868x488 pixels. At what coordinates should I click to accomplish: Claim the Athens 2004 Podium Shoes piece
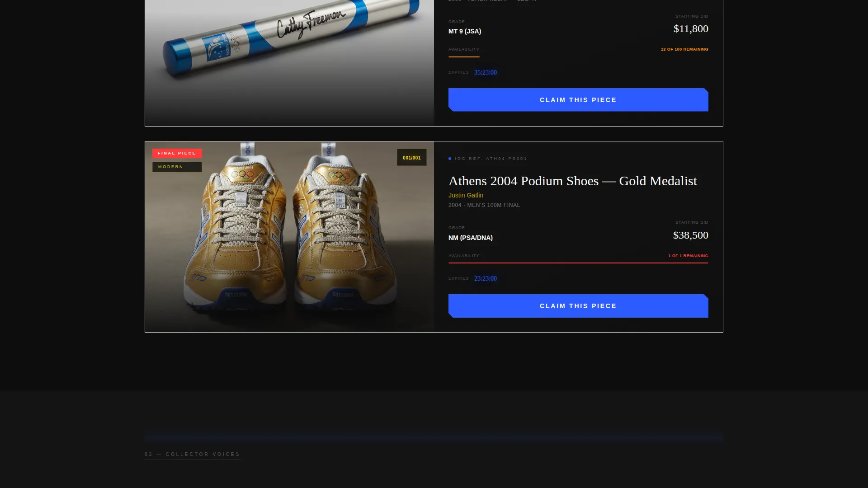[x=578, y=306]
